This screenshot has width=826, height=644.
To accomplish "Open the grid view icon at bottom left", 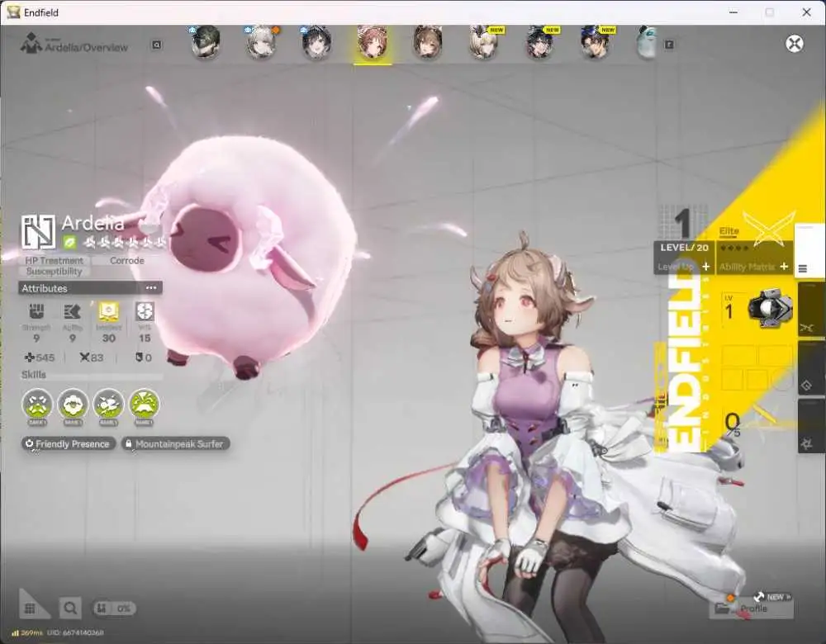I will (30, 608).
